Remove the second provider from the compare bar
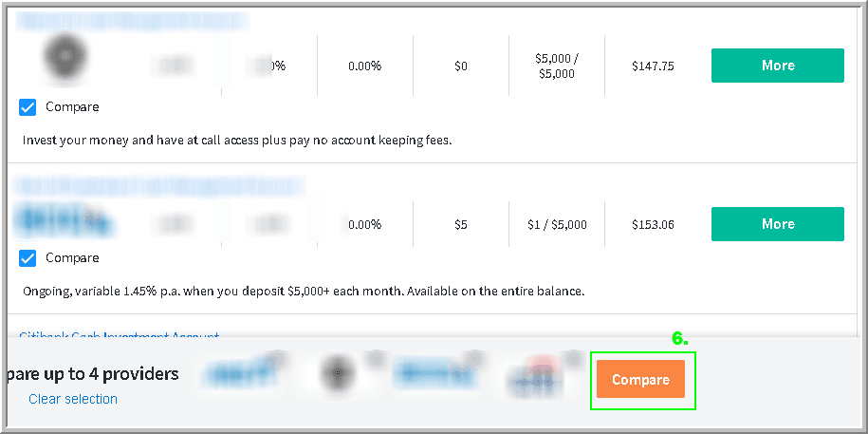868x434 pixels. tap(377, 359)
